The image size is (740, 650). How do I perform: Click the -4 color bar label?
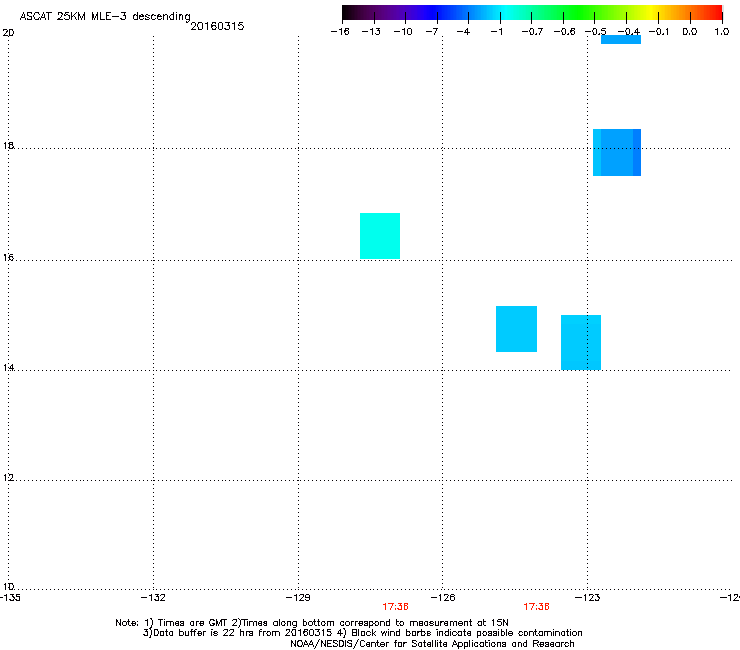pos(463,32)
